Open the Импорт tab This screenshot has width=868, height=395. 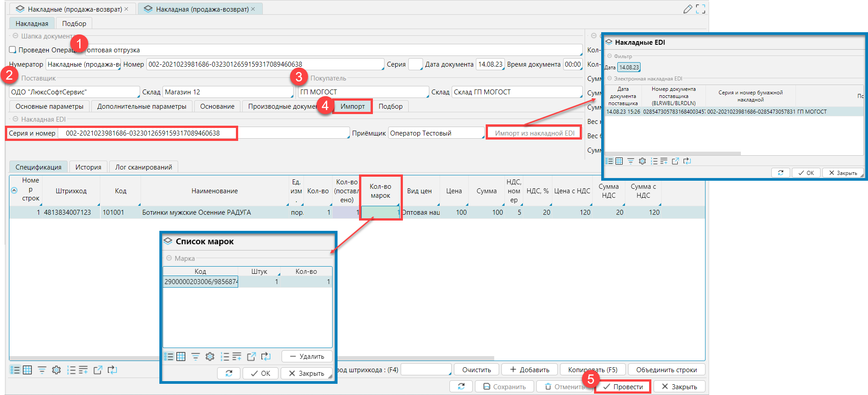point(352,106)
